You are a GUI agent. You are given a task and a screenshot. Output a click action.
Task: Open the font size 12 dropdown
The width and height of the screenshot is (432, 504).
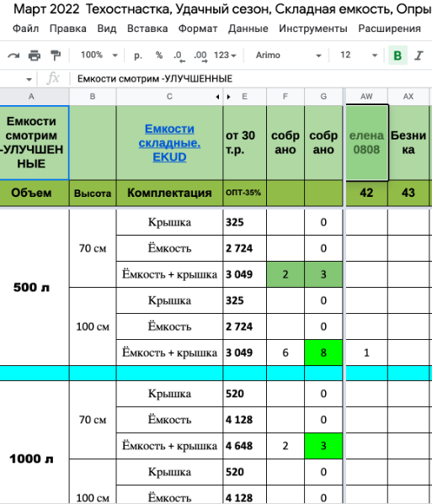tap(359, 56)
